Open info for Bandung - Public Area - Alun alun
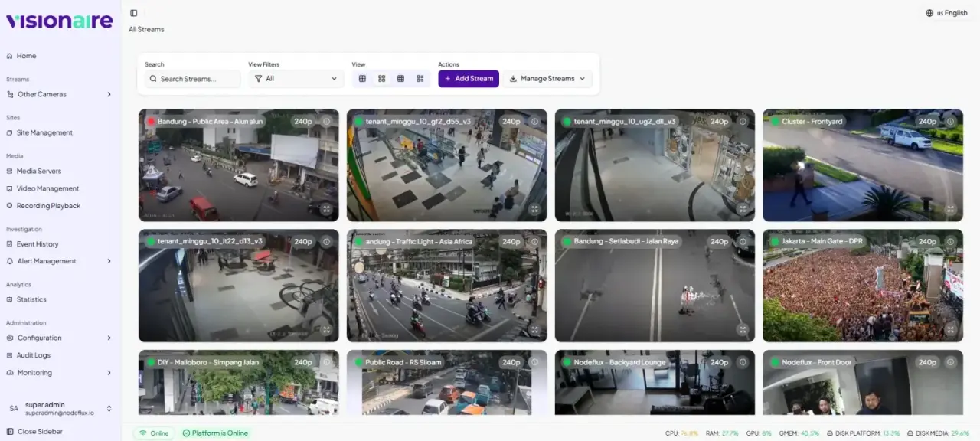 pos(326,121)
